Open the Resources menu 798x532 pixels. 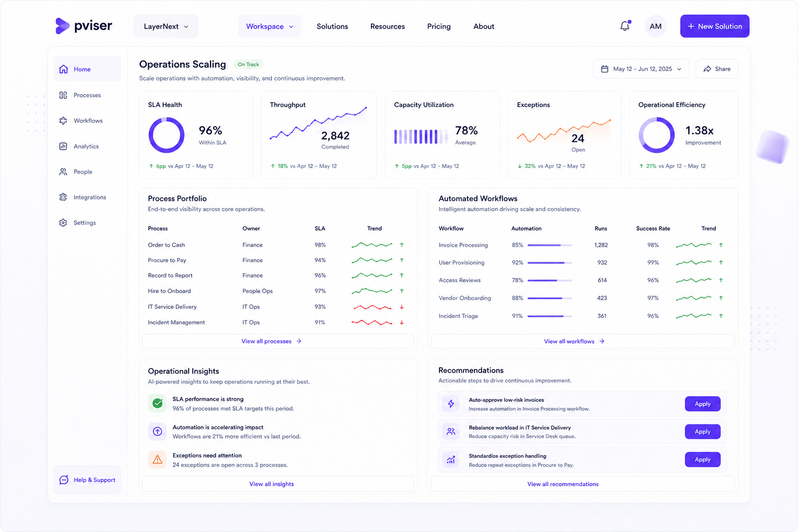388,26
